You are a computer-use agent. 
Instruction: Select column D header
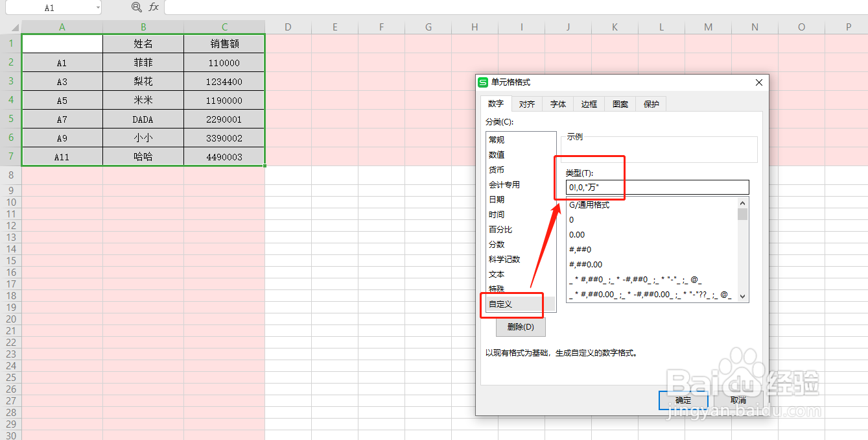coord(288,27)
